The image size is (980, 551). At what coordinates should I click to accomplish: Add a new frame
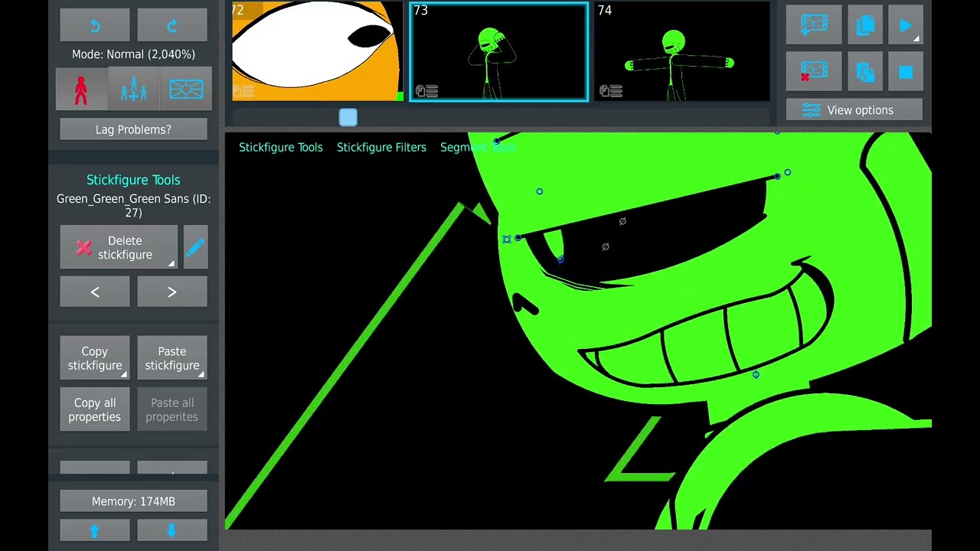(814, 25)
